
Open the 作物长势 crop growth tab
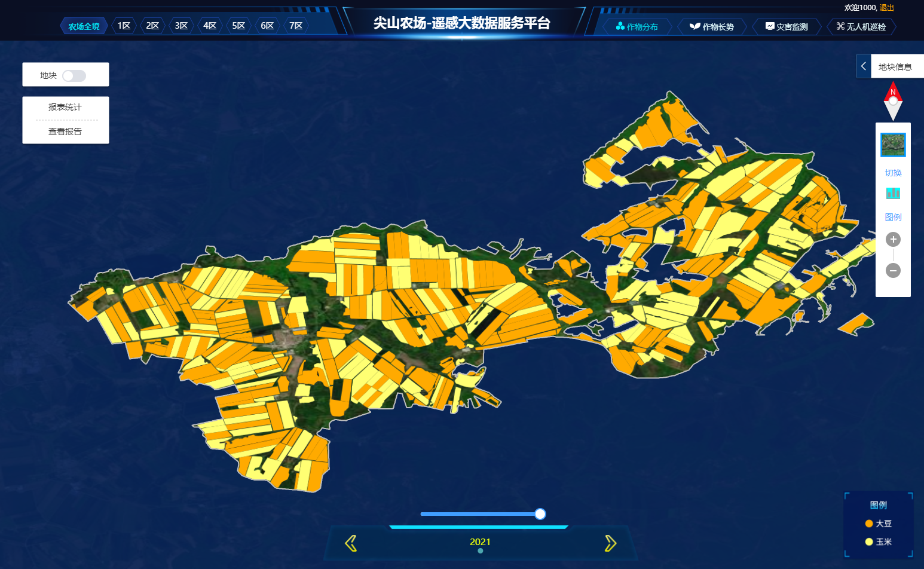[x=712, y=27]
